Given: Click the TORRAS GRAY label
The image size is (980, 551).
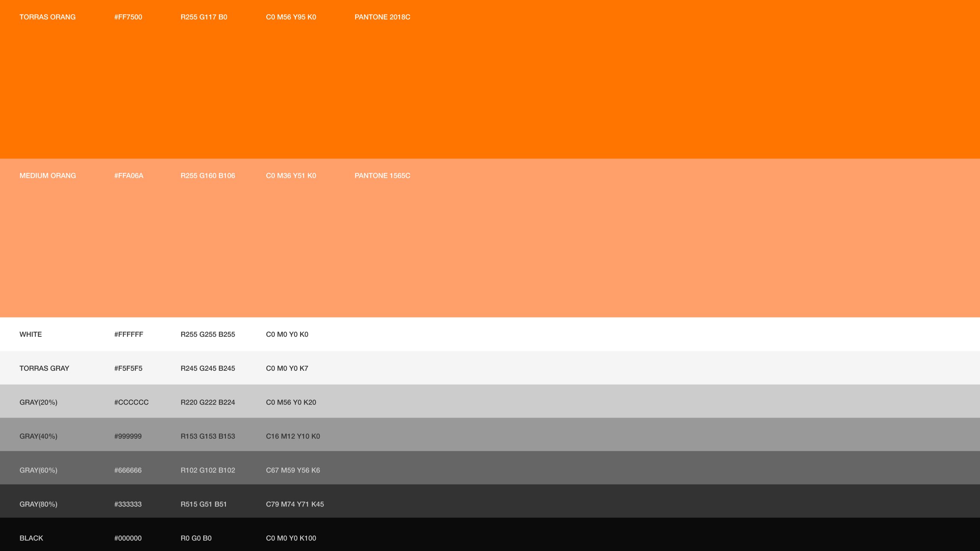Looking at the screenshot, I should click(44, 368).
